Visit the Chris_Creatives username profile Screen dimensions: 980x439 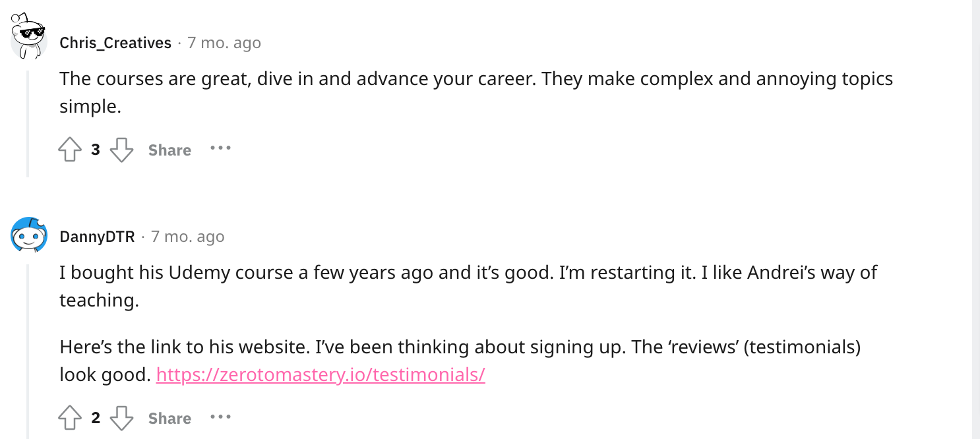coord(115,43)
